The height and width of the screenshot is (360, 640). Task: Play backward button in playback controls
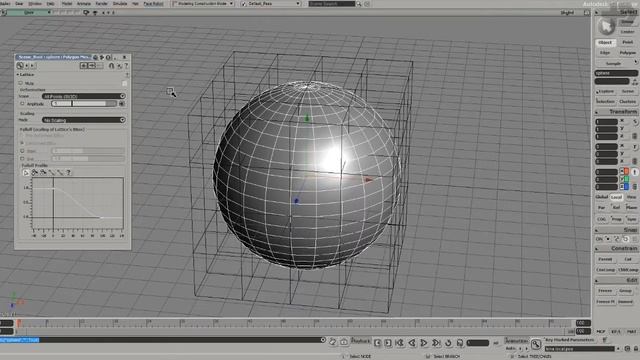(x=412, y=343)
